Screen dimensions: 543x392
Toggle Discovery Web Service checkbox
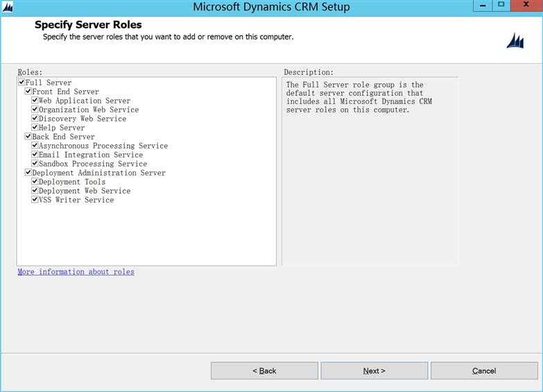coord(35,118)
